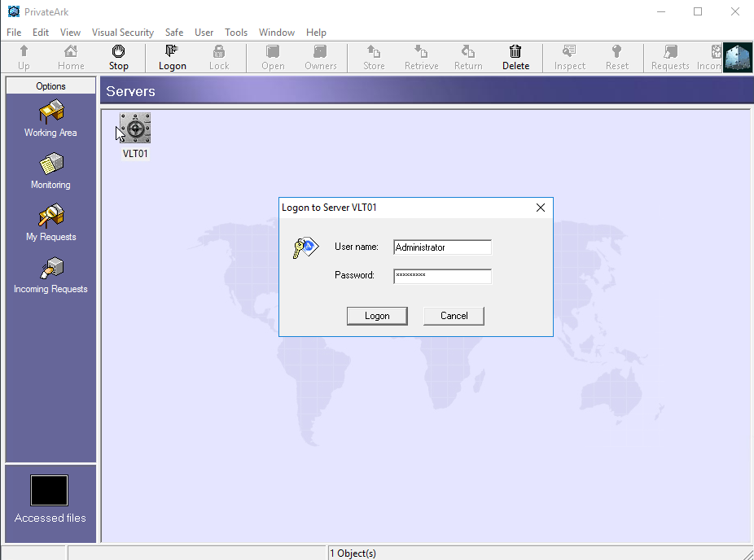Open the Window menu
The image size is (754, 560).
[276, 33]
